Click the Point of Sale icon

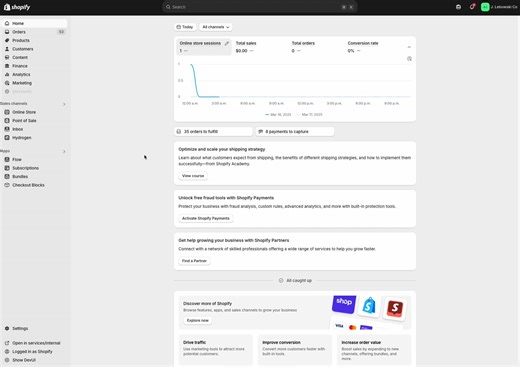tap(7, 121)
